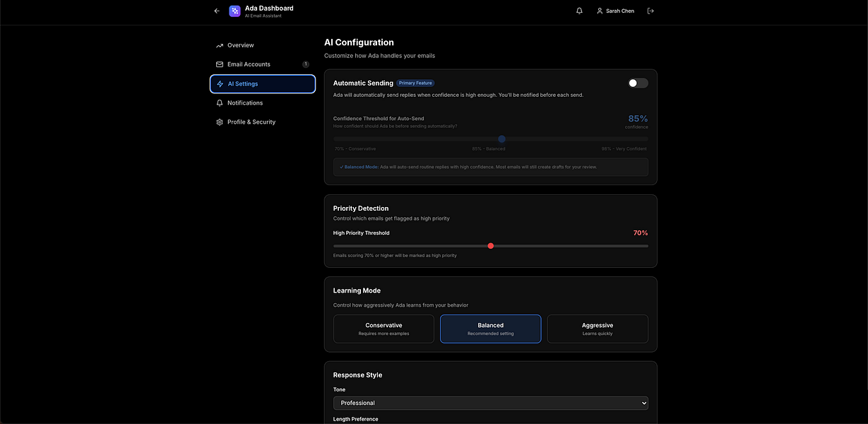Click the Email Accounts envelope icon
This screenshot has width=868, height=424.
[220, 64]
